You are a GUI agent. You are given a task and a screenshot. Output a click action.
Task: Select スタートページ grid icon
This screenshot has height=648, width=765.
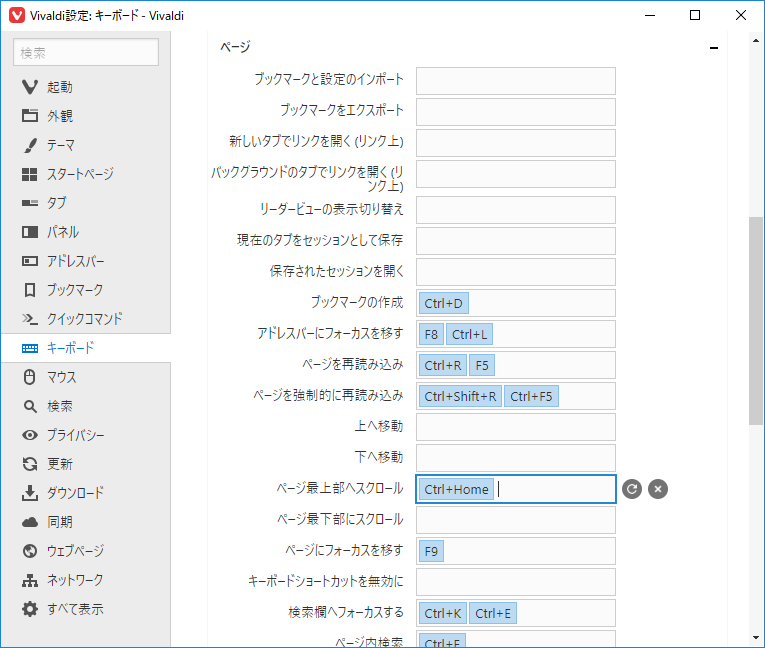click(30, 174)
